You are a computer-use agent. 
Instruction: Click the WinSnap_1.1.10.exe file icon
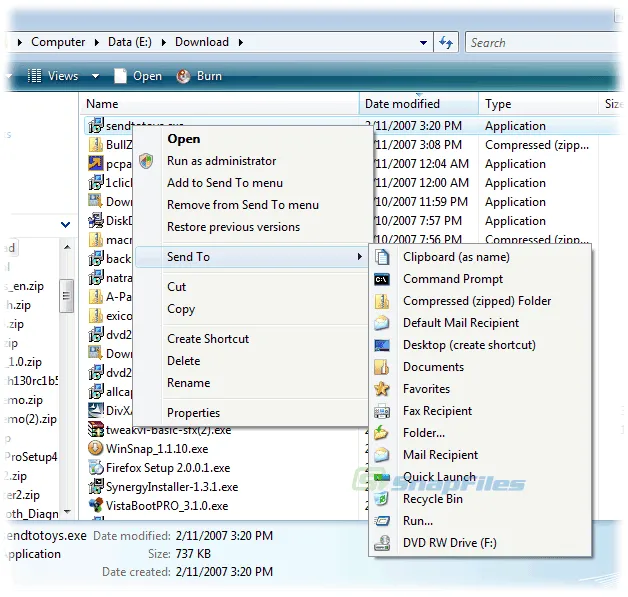(95, 448)
